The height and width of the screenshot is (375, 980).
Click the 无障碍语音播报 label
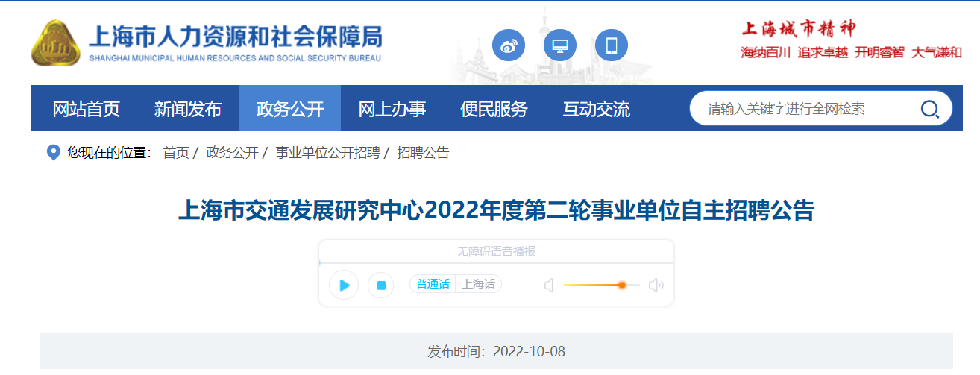pos(496,251)
